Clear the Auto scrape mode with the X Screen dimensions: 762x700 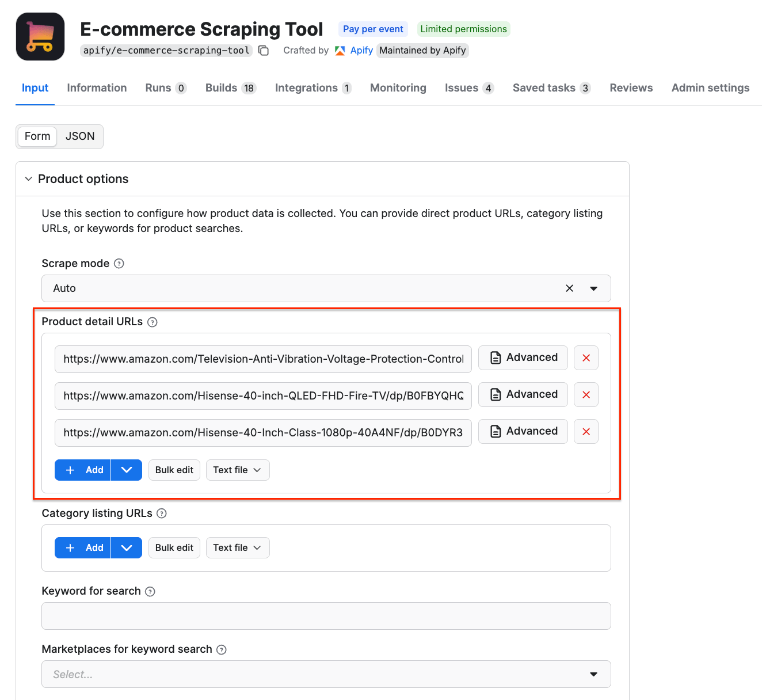pos(569,288)
